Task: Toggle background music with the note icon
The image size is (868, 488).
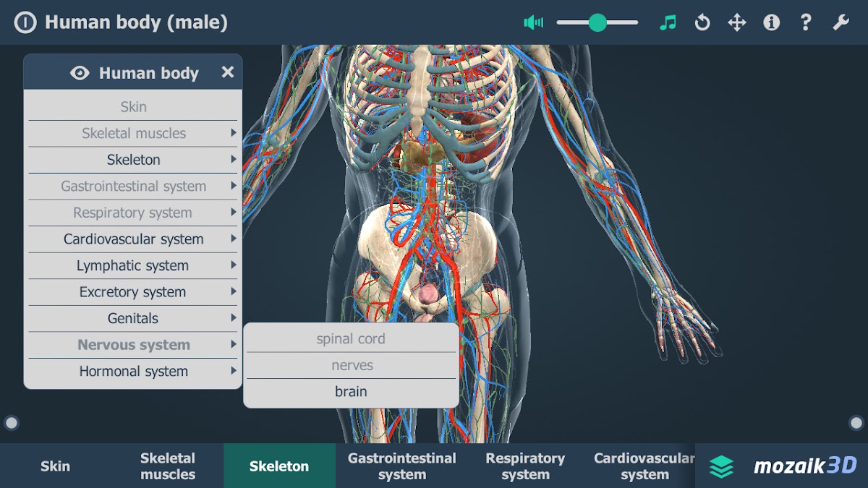Action: click(x=668, y=22)
